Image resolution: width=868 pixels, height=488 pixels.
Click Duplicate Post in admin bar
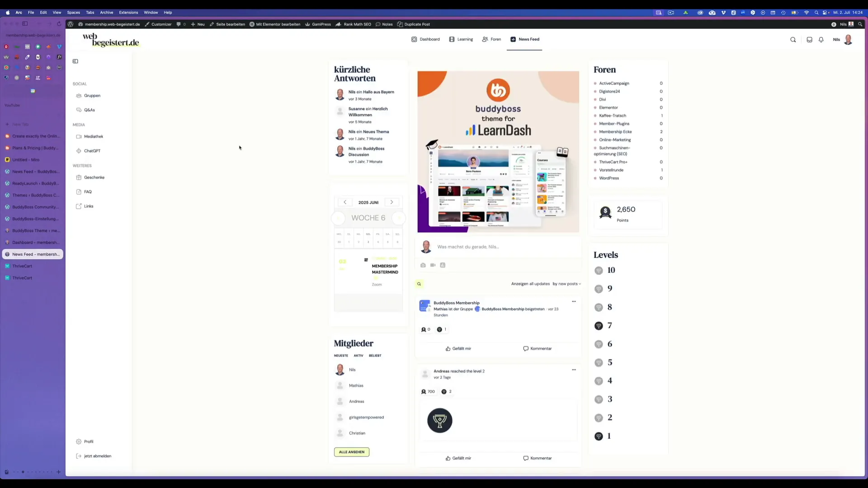[x=413, y=24]
